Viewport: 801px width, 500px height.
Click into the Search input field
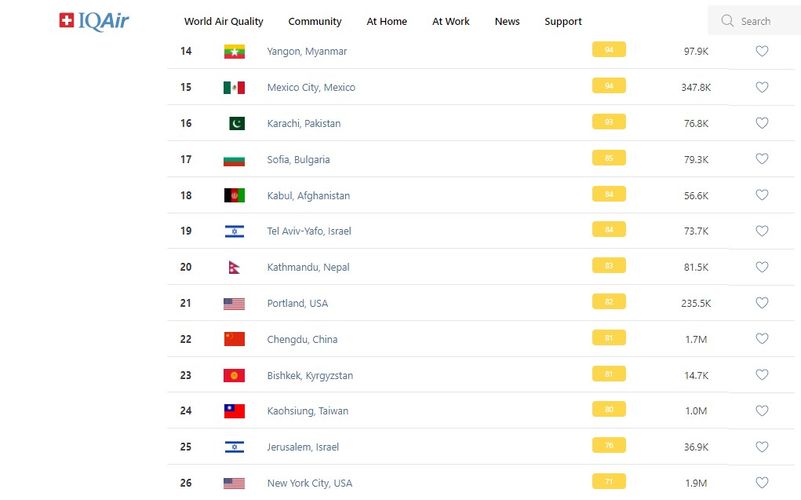point(765,21)
